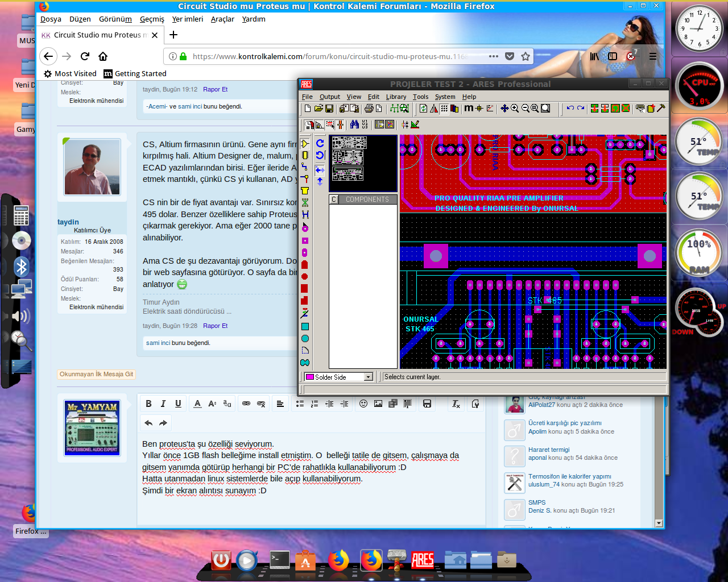Select the 2D graphics box tool

point(305,326)
